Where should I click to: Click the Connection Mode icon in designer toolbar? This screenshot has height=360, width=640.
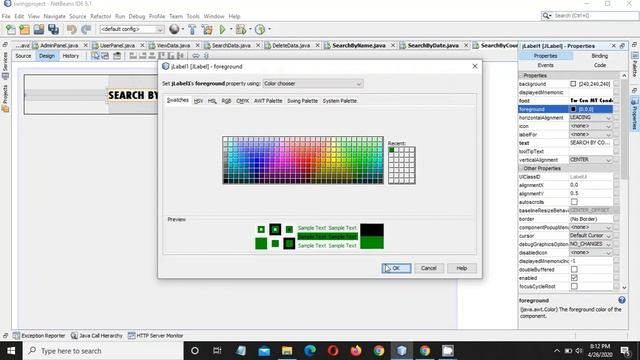tap(105, 56)
